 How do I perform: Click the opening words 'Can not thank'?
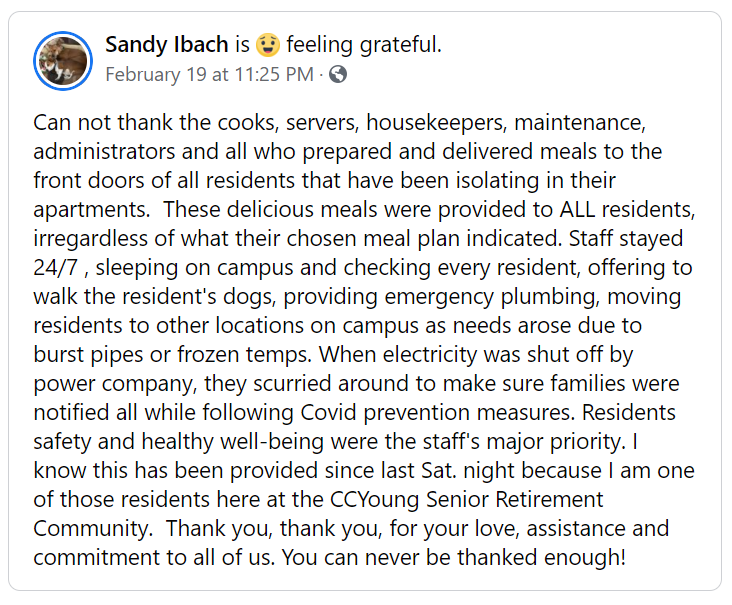103,123
